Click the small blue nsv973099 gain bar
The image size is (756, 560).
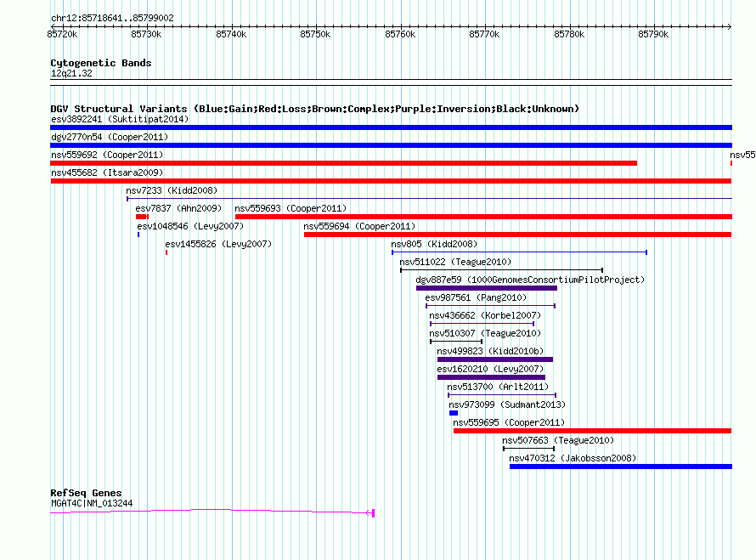[x=454, y=413]
